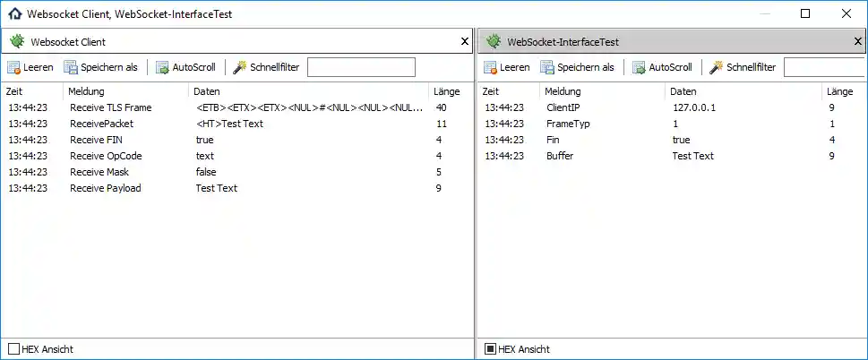Screen dimensions: 868x360
Task: Click Leeren label in WebSocket-InterfaceTest toolbar
Action: tap(515, 67)
